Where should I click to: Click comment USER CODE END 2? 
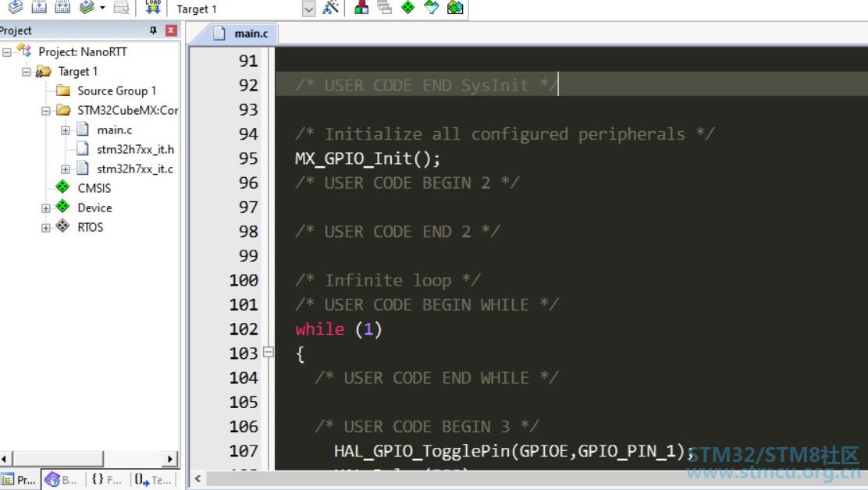pyautogui.click(x=397, y=232)
